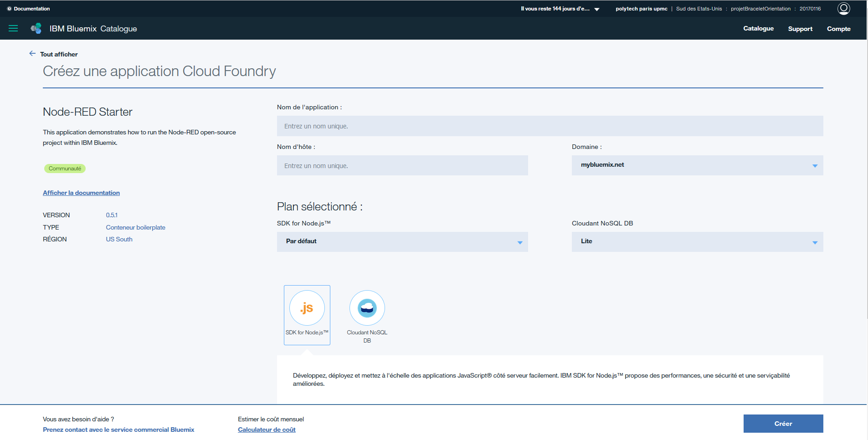Click the projetBraceletOrientation space name
The height and width of the screenshot is (440, 868).
[760, 9]
